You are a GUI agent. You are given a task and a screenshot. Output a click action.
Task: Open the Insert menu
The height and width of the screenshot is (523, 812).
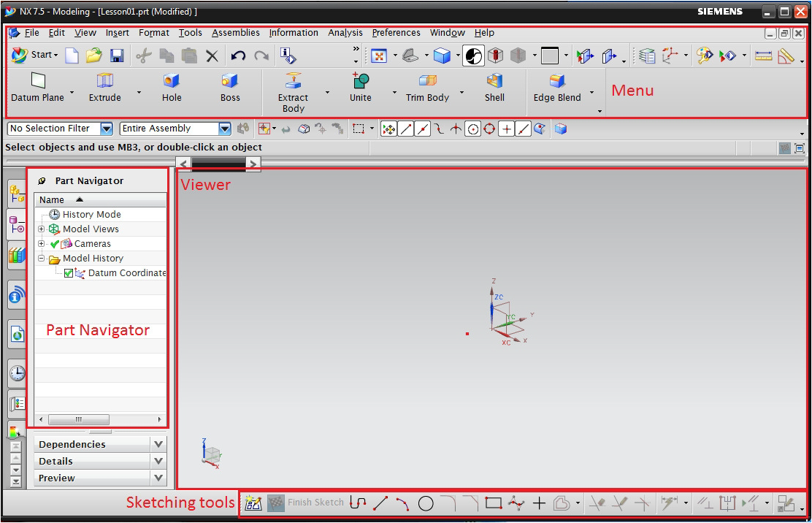[117, 33]
